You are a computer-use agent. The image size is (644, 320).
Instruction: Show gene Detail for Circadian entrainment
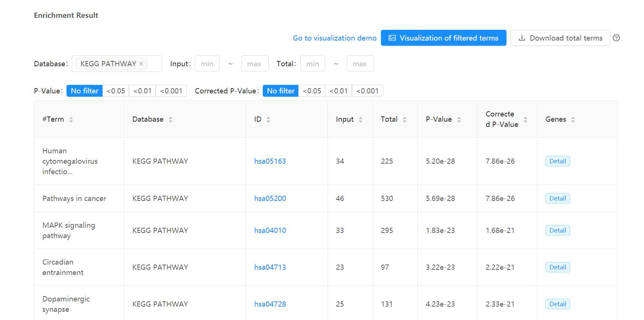pyautogui.click(x=557, y=267)
